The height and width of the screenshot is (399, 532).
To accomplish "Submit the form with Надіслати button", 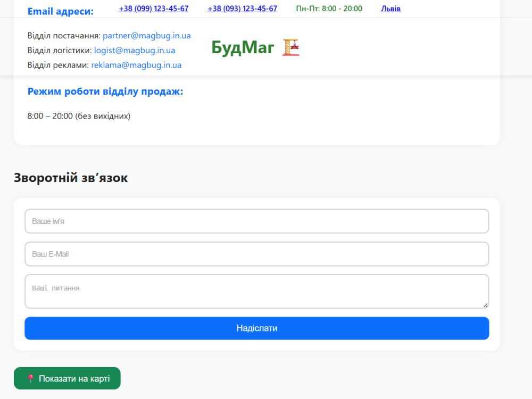I will [x=257, y=328].
